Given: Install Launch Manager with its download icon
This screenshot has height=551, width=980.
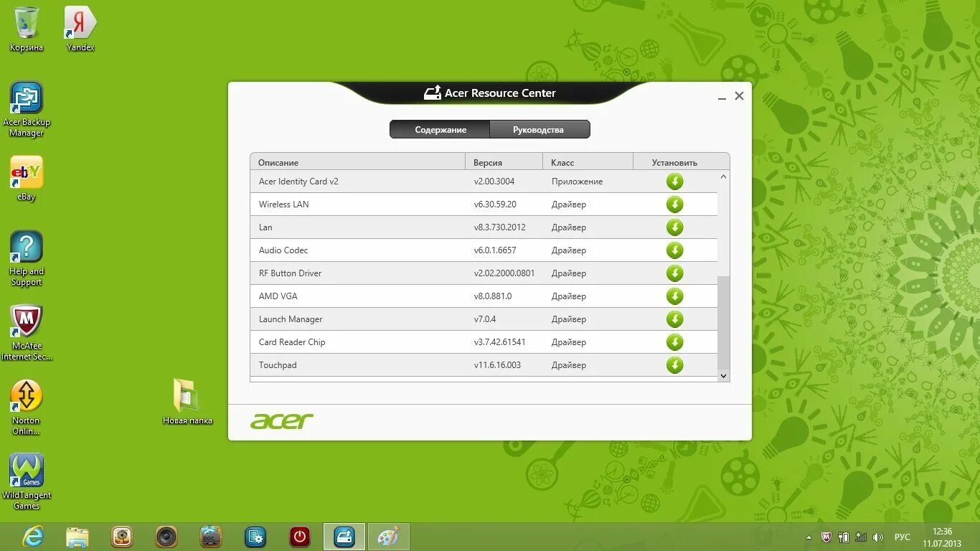Looking at the screenshot, I should [674, 319].
